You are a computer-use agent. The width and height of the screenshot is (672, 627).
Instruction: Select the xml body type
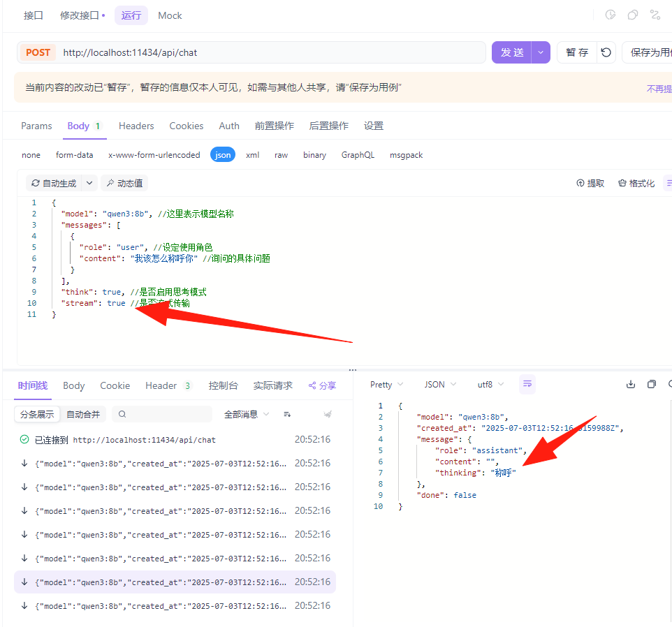(252, 155)
